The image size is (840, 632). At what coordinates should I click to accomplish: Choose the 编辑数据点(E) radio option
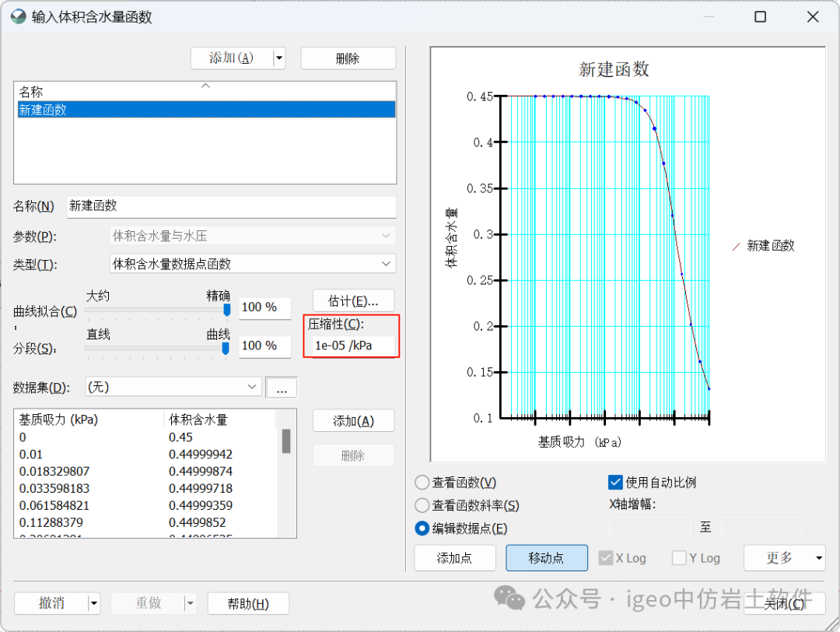(422, 528)
